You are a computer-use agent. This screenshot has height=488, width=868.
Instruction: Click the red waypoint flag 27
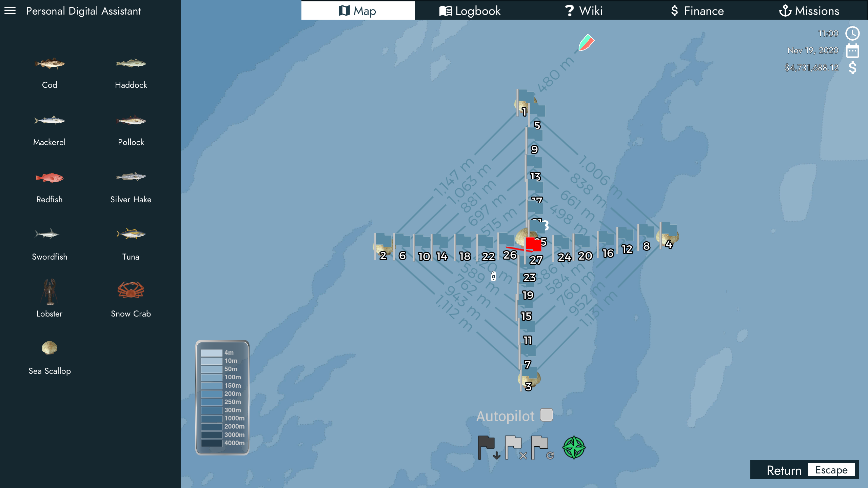[x=533, y=245]
